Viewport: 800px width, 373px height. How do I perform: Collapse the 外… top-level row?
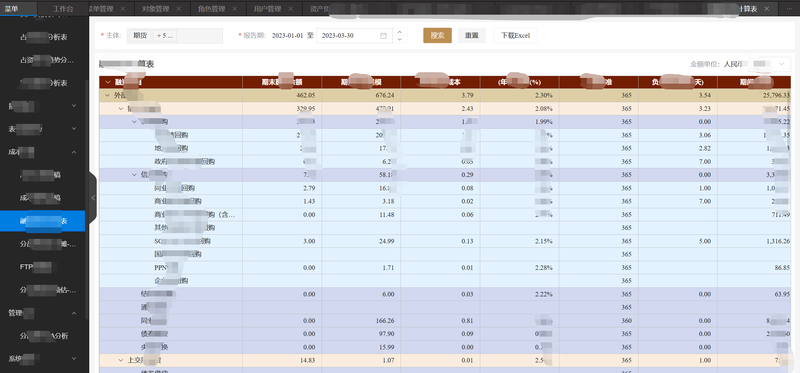point(108,95)
